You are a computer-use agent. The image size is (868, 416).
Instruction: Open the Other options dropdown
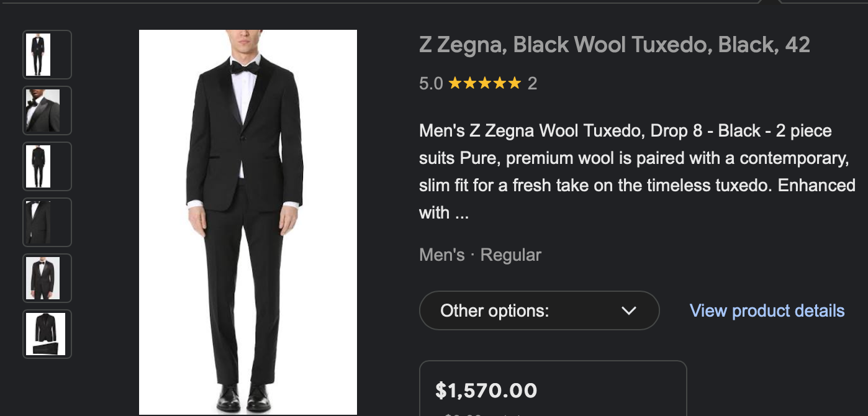pyautogui.click(x=539, y=310)
